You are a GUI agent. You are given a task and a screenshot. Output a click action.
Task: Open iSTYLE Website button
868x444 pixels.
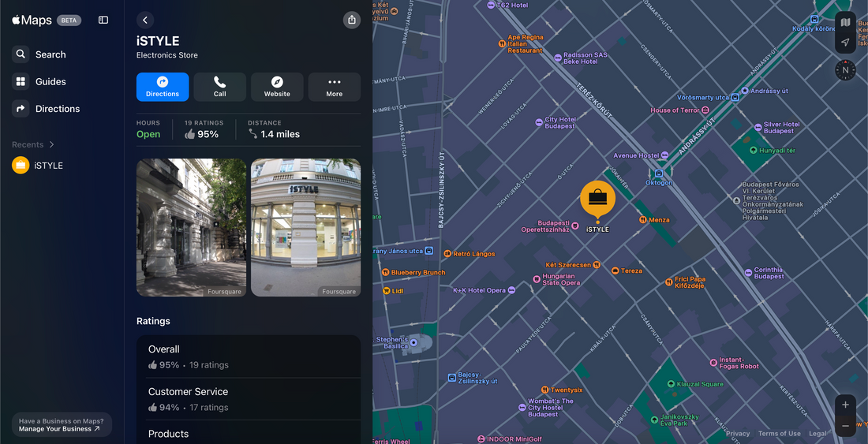277,87
